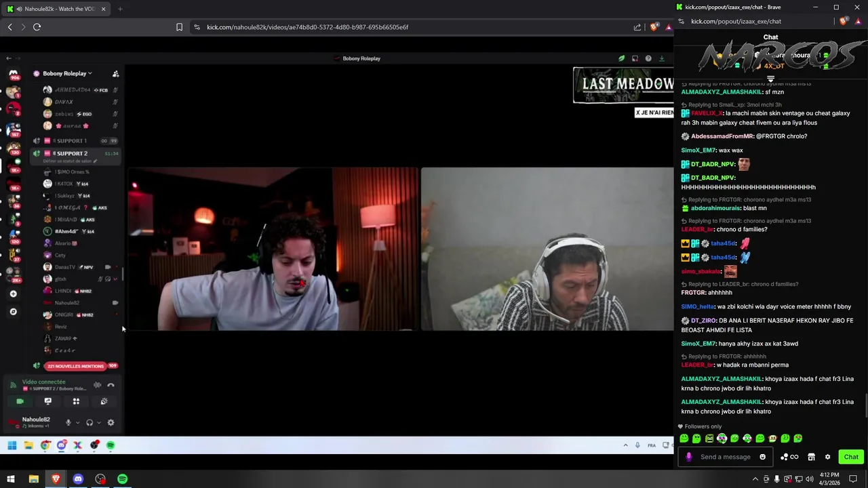Click the purple microphone in message box
This screenshot has height=488, width=868.
(688, 457)
